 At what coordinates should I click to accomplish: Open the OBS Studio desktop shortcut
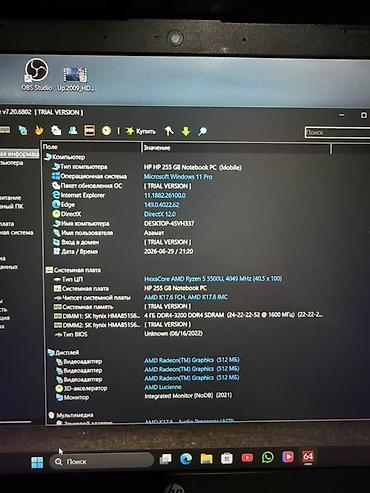pyautogui.click(x=37, y=75)
